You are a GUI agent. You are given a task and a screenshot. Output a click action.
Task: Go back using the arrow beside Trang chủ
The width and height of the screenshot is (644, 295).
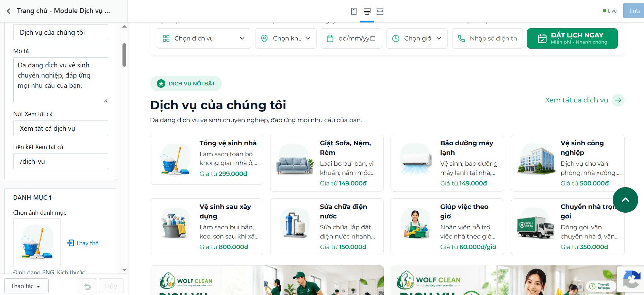tap(9, 11)
